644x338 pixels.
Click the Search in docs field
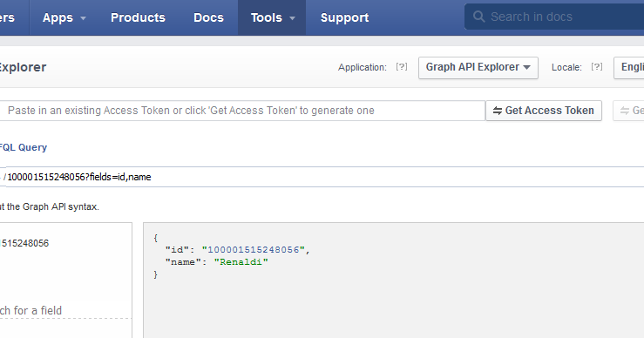click(554, 17)
